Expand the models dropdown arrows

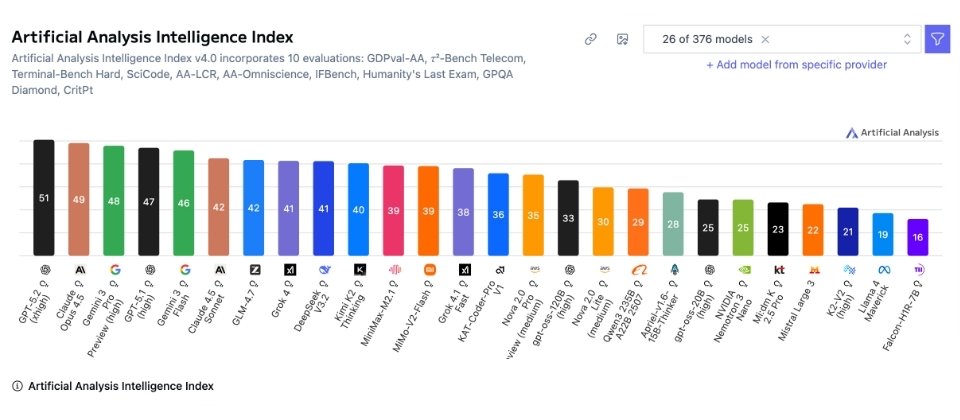point(907,39)
